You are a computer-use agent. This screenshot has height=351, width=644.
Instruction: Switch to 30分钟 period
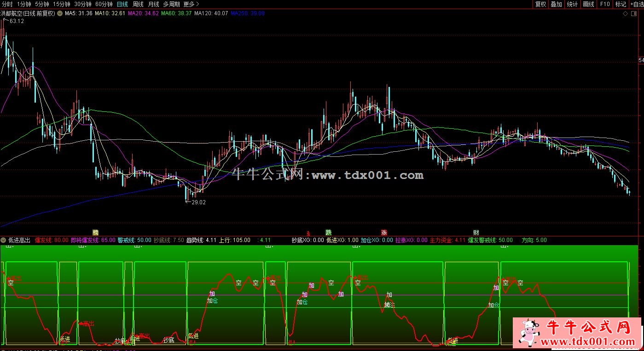[83, 4]
